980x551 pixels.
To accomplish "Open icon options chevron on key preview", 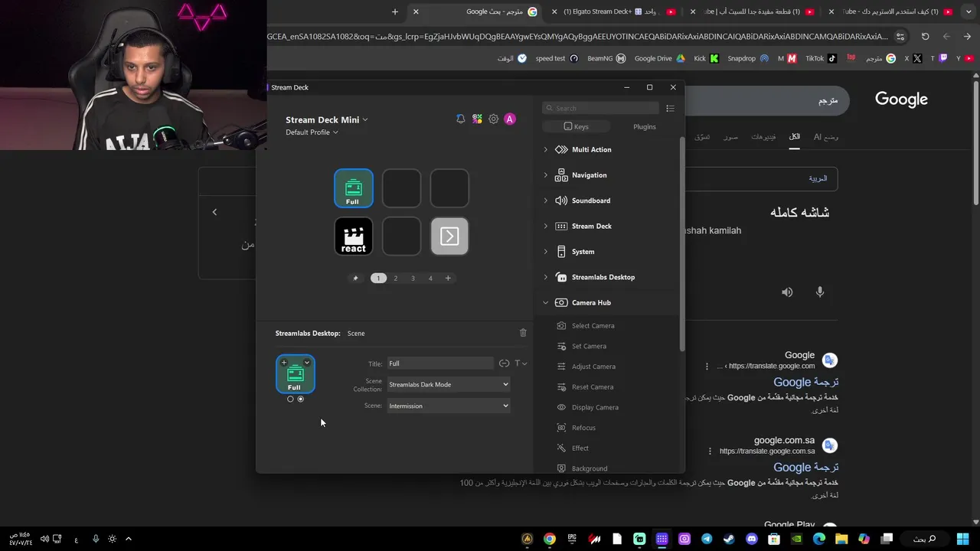I will pos(307,363).
